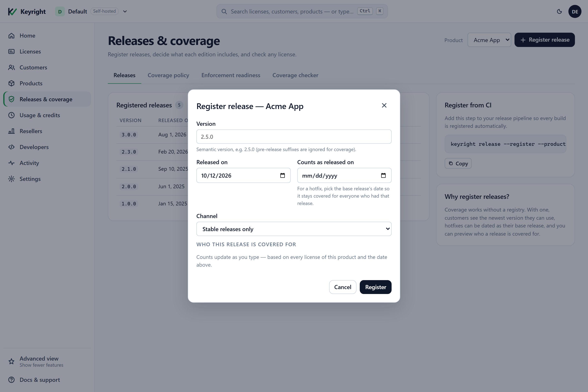588x392 pixels.
Task: Click the Counts as released on field
Action: click(344, 176)
